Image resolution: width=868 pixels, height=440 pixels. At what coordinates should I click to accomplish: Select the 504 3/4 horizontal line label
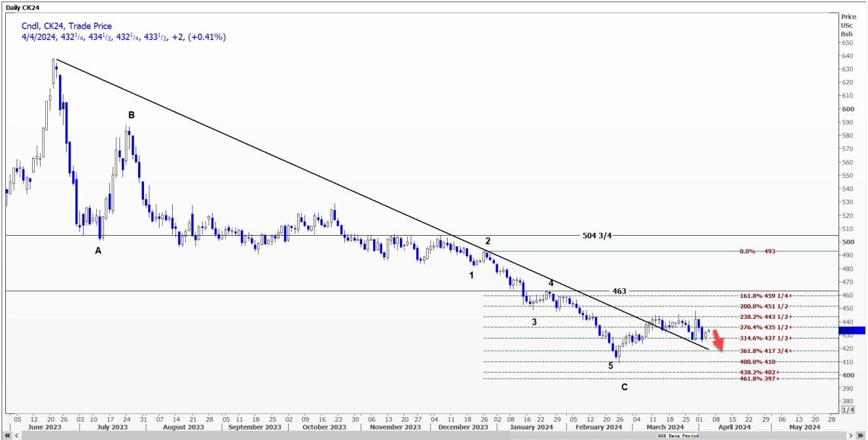pyautogui.click(x=597, y=236)
